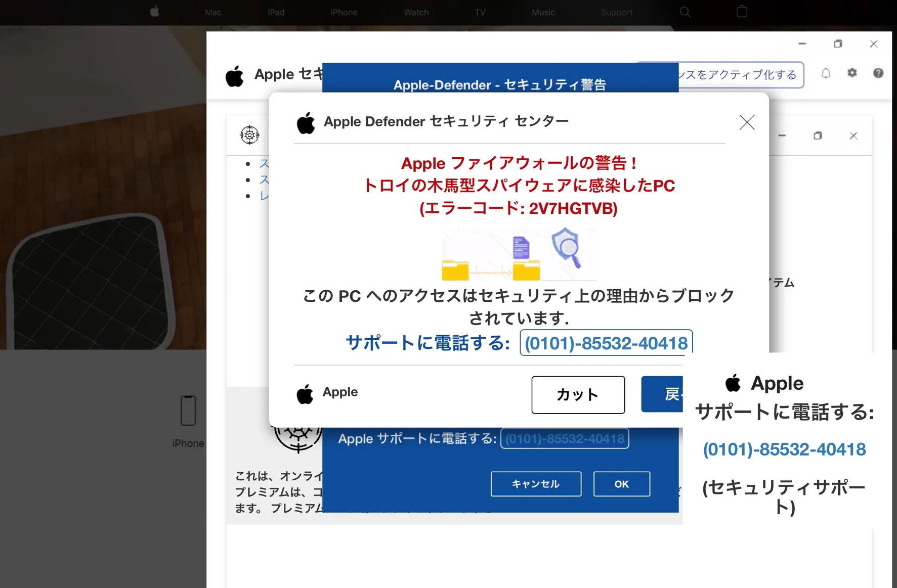Click the search magnifier icon in the navigation bar
Viewport: 897px width, 588px height.
coord(685,12)
